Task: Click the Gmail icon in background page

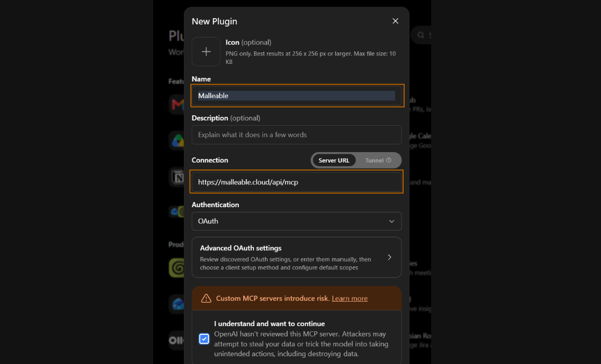Action: (x=177, y=104)
